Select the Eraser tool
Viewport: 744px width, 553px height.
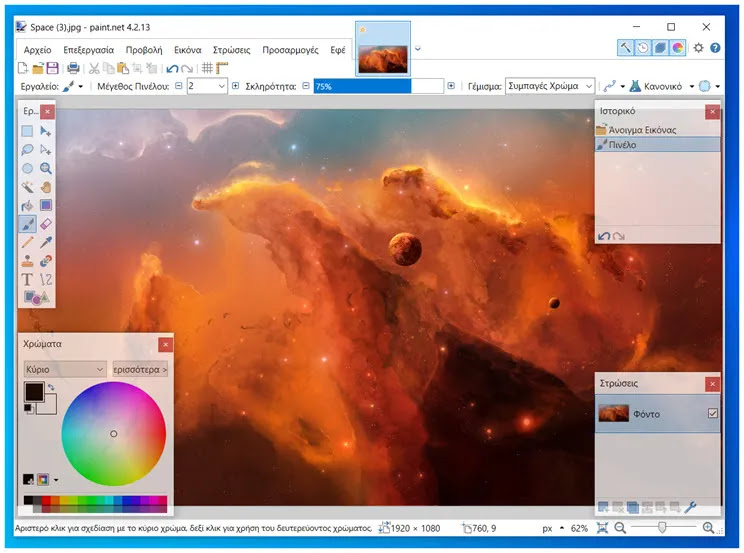46,224
